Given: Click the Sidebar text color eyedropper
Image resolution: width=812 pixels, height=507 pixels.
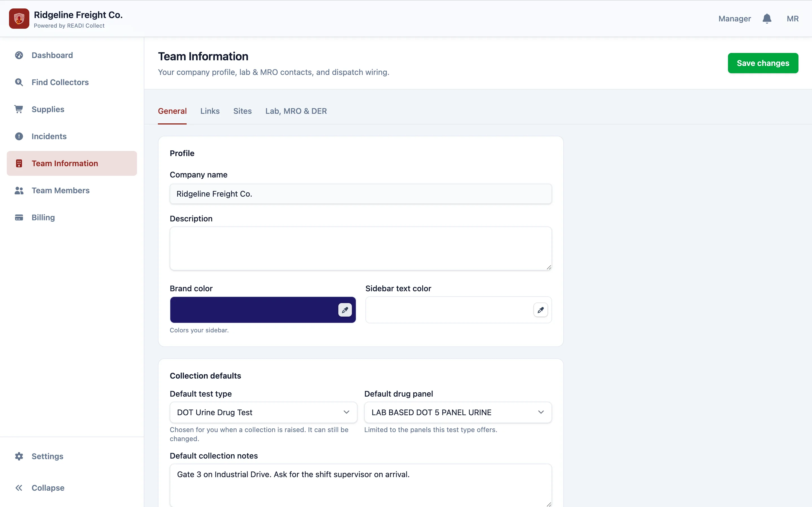Looking at the screenshot, I should pos(540,310).
